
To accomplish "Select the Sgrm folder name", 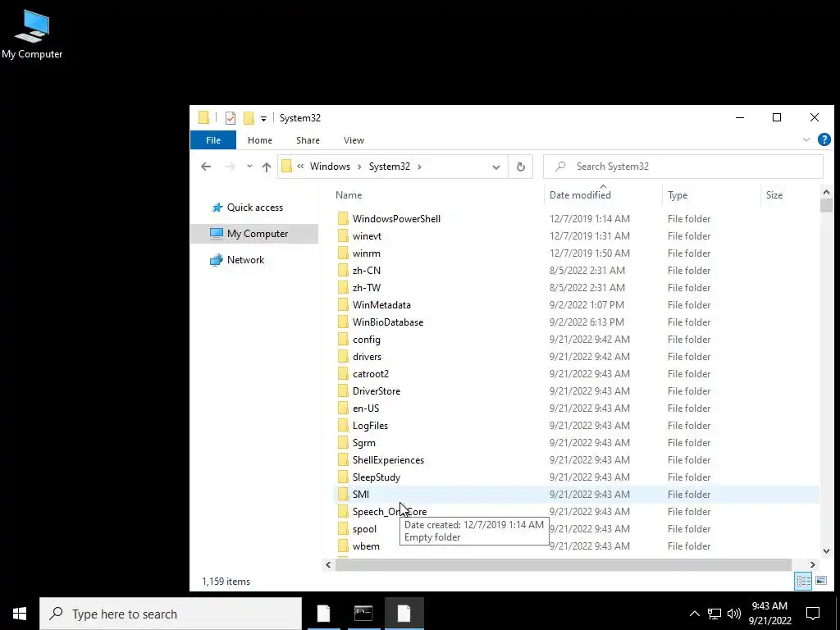I will (x=363, y=442).
